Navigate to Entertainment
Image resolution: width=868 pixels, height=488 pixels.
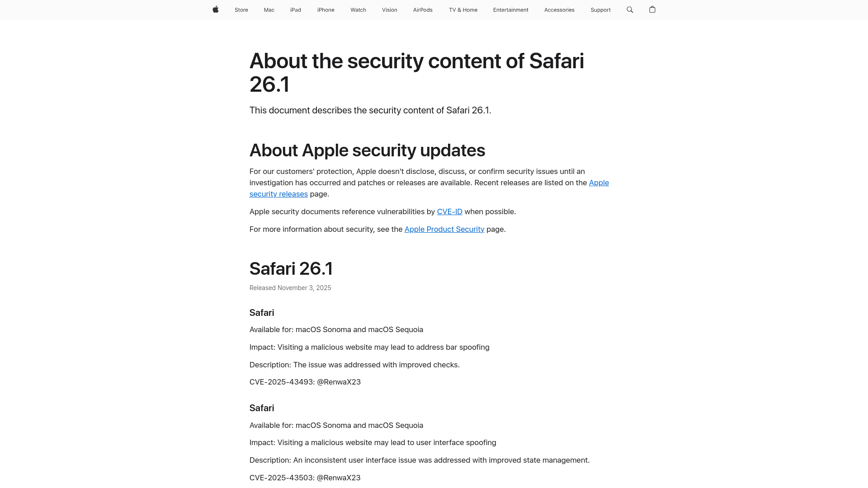pos(510,9)
